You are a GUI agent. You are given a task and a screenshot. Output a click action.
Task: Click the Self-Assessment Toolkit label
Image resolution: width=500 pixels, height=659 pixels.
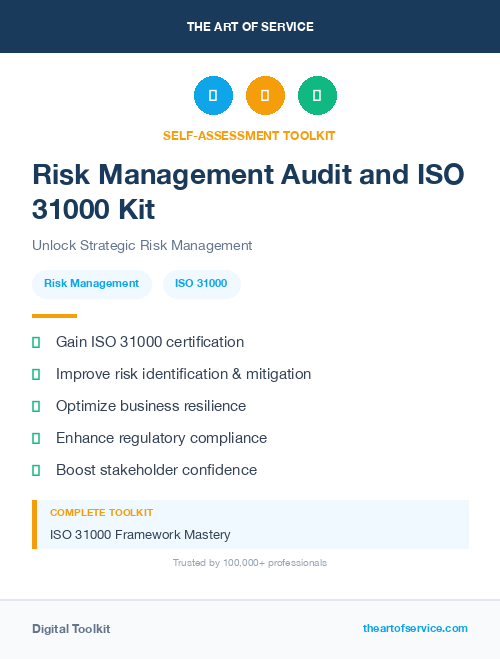(x=249, y=136)
